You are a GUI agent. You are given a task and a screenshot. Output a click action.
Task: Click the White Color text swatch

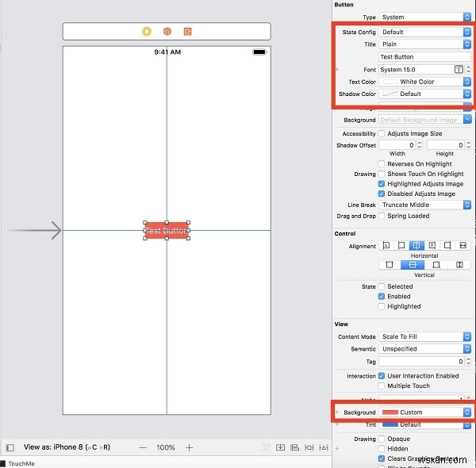[x=390, y=82]
